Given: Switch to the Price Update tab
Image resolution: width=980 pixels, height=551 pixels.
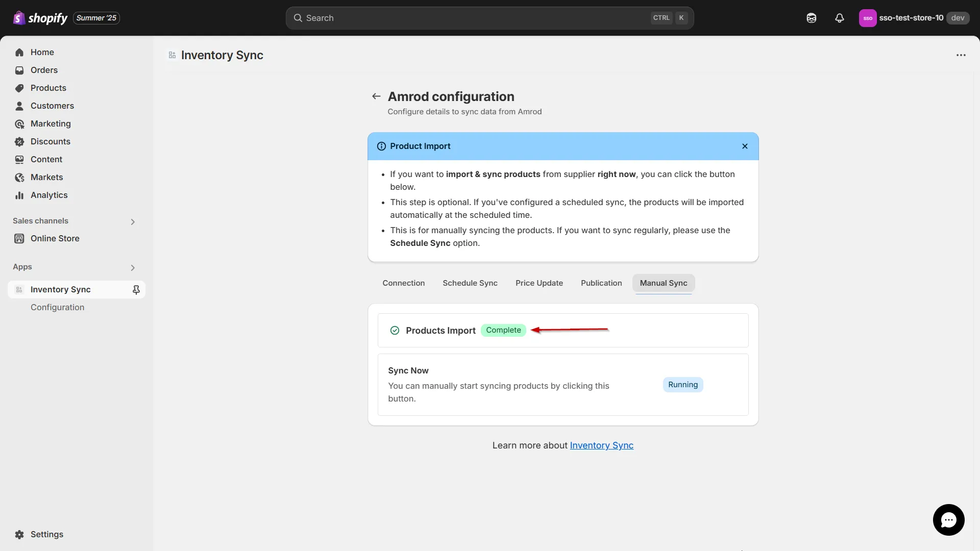Looking at the screenshot, I should (539, 283).
